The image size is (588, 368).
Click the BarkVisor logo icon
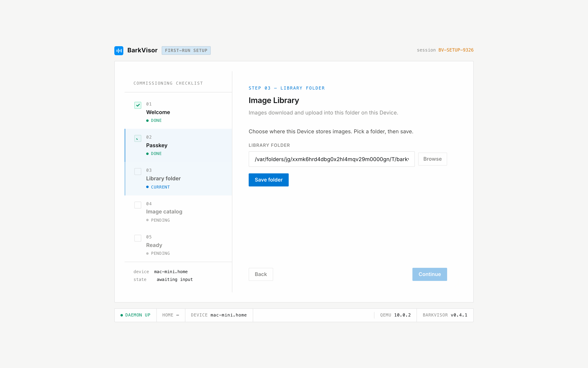[119, 51]
